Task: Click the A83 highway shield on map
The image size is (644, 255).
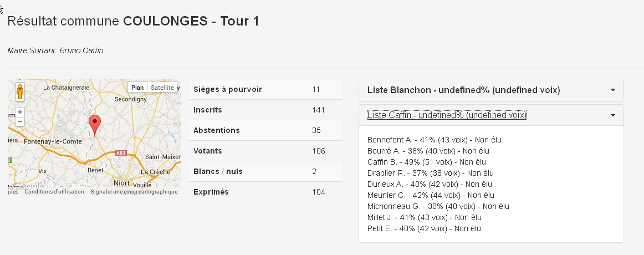Action: (x=121, y=152)
